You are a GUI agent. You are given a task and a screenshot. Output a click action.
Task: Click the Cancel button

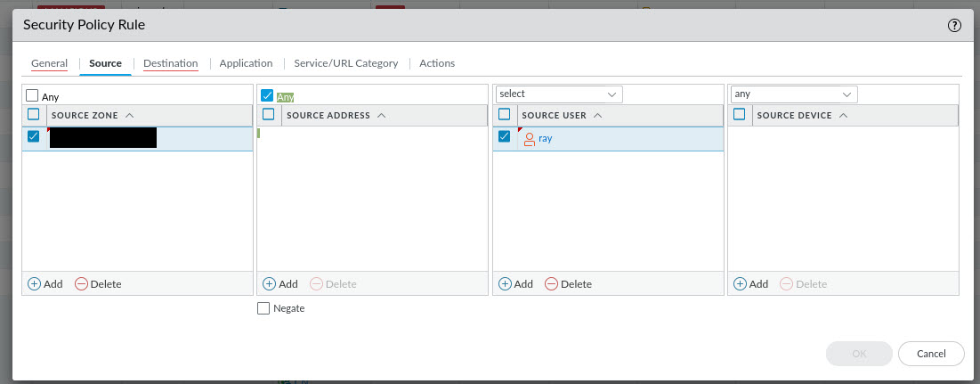[x=931, y=354]
